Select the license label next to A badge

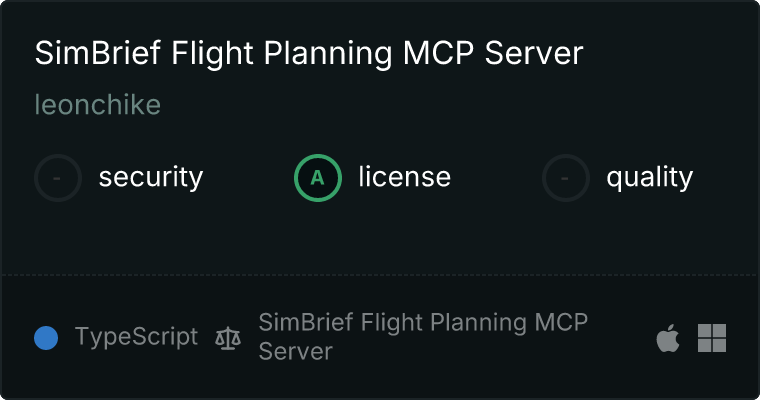404,178
